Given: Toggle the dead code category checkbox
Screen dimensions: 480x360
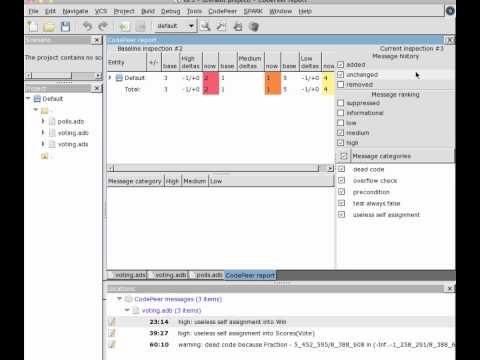Looking at the screenshot, I should 341,169.
